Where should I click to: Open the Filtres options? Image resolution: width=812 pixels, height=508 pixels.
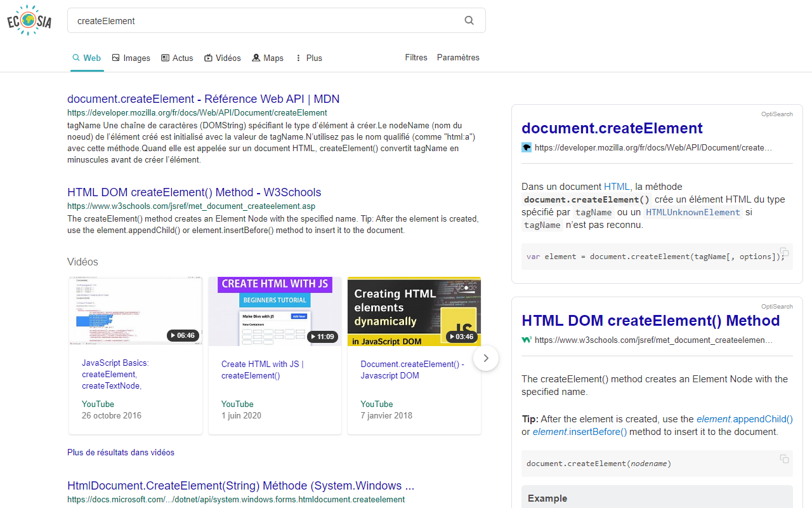coord(416,57)
